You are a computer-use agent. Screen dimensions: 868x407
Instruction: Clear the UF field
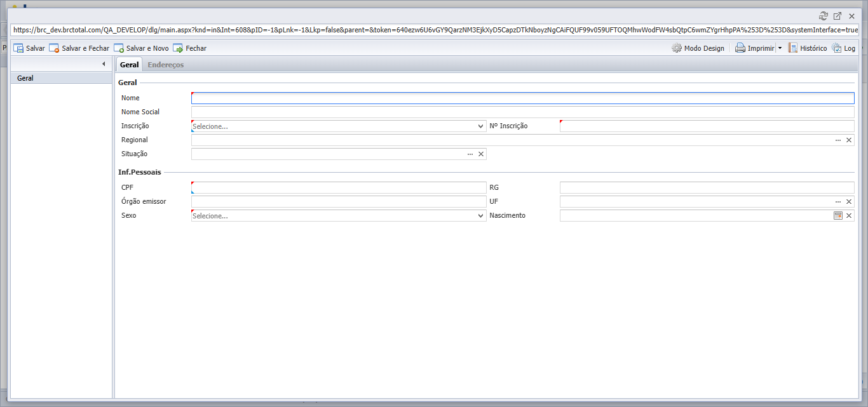click(848, 202)
